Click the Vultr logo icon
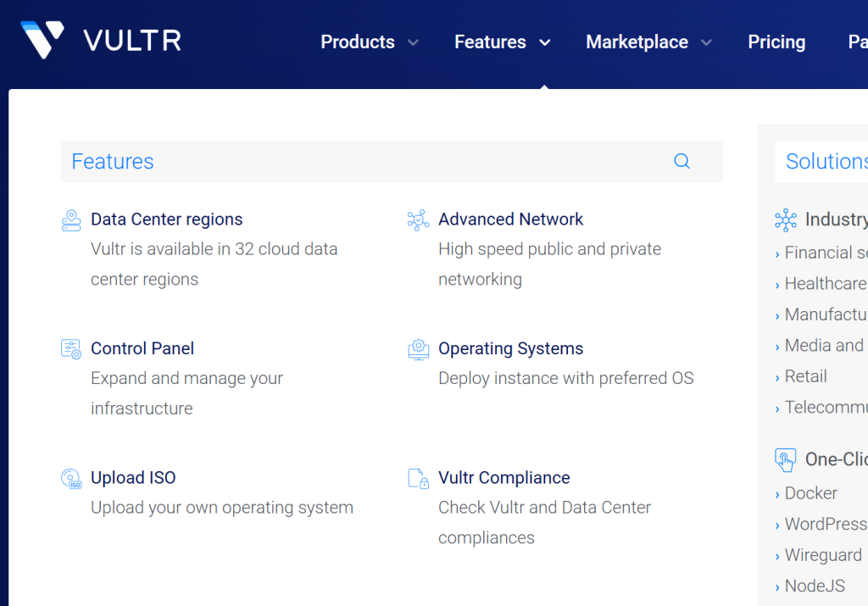Image resolution: width=868 pixels, height=606 pixels. [x=42, y=39]
